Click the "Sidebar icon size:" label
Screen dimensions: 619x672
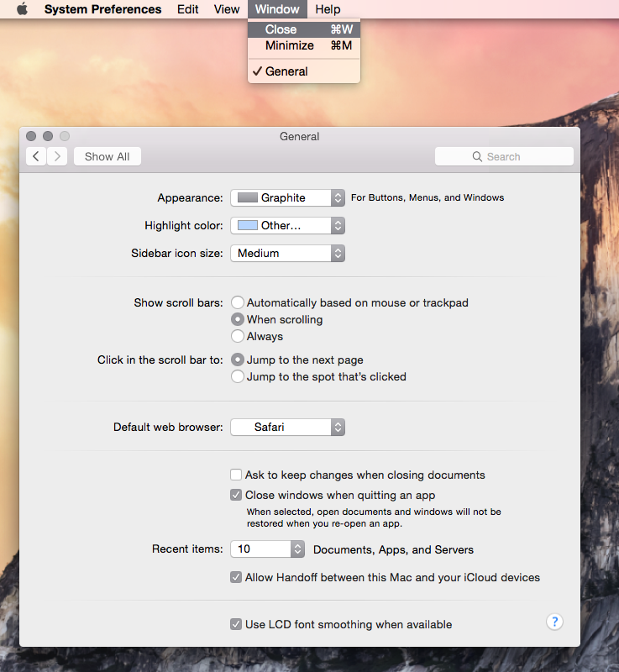tap(177, 254)
